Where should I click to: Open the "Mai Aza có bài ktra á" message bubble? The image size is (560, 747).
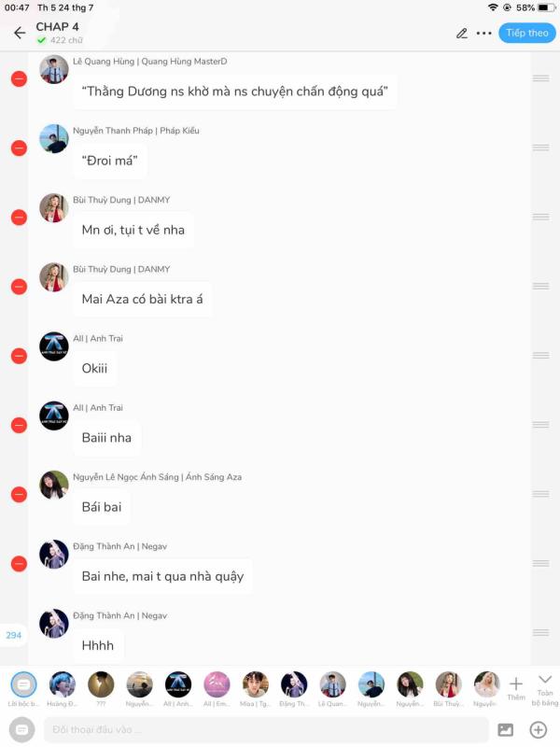(x=142, y=299)
